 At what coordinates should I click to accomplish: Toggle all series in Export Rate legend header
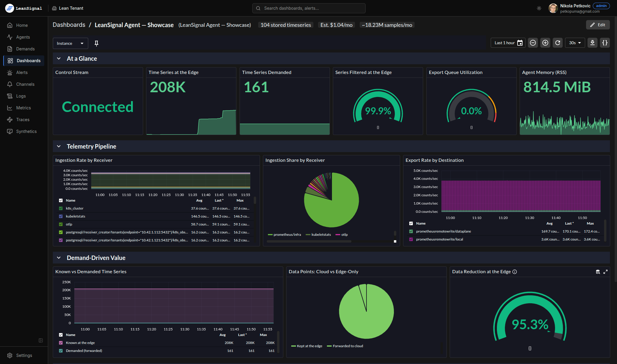[411, 223]
